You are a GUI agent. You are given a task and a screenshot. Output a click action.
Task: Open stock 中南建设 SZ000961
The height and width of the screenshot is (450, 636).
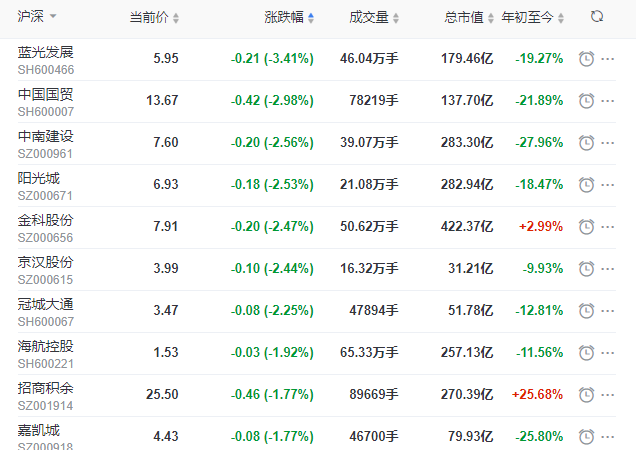pyautogui.click(x=46, y=144)
